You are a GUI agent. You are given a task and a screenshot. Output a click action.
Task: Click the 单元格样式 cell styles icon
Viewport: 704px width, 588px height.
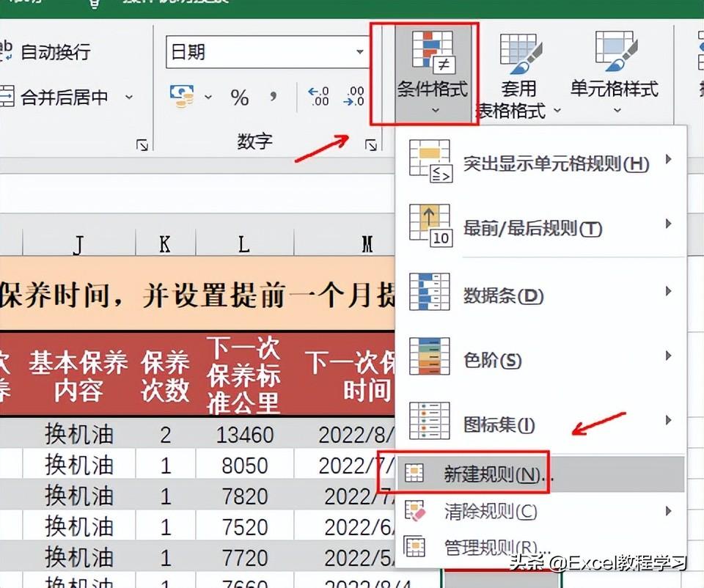[x=615, y=53]
